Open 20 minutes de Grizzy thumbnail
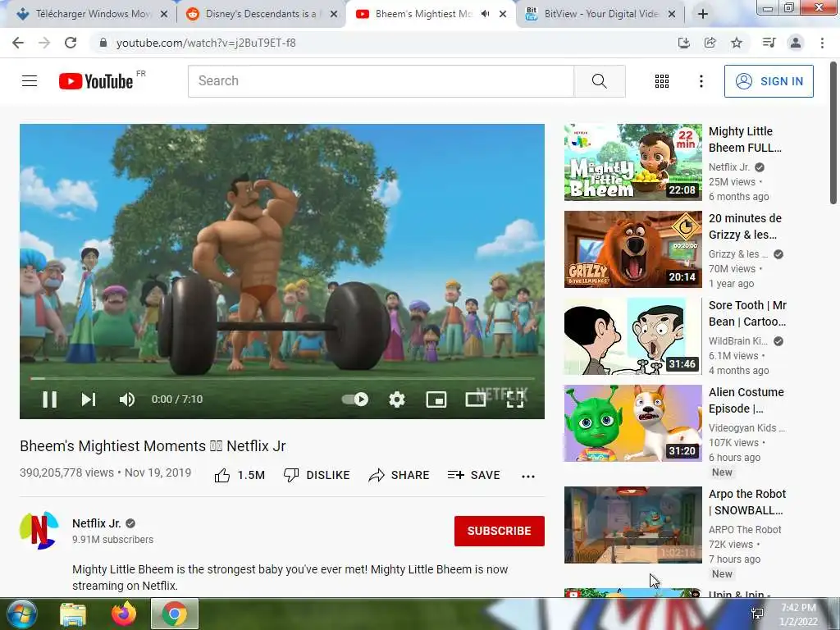The height and width of the screenshot is (630, 840). click(x=632, y=249)
